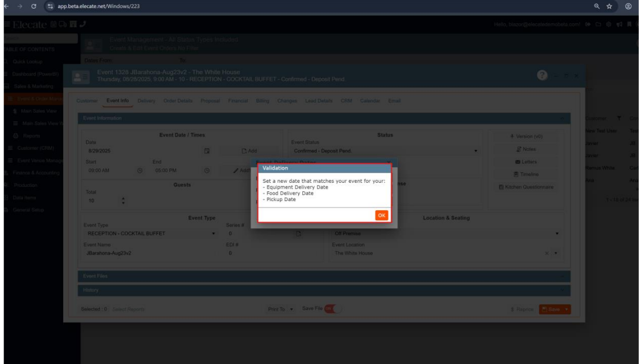Switch to the Order Details tab
Viewport: 640px width, 364px height.
(178, 101)
